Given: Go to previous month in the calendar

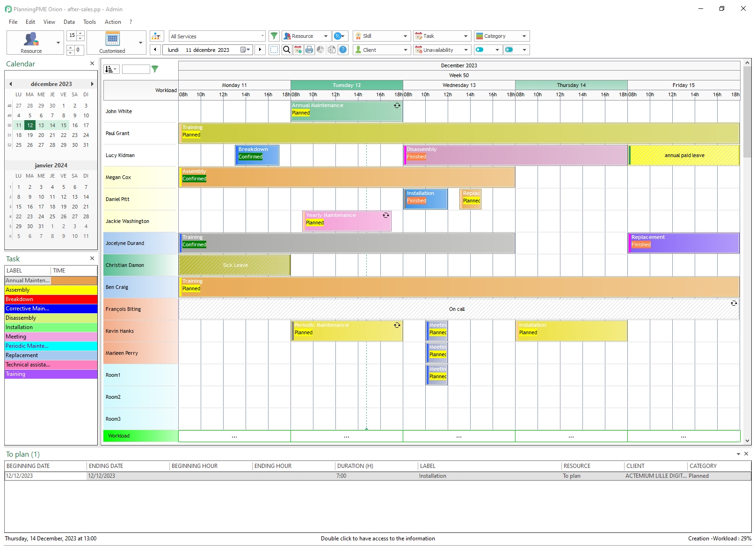Looking at the screenshot, I should click(10, 84).
